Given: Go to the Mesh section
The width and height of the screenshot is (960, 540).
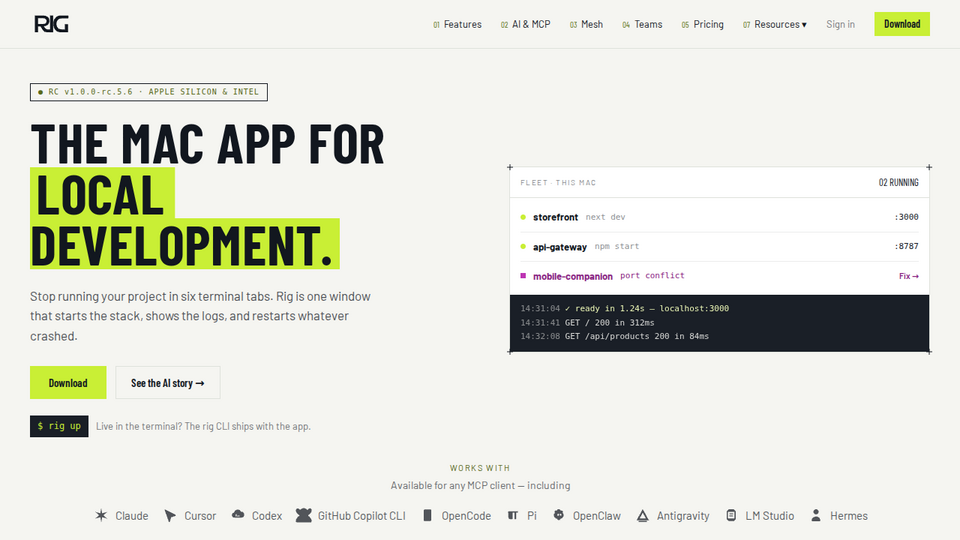Looking at the screenshot, I should (x=586, y=24).
